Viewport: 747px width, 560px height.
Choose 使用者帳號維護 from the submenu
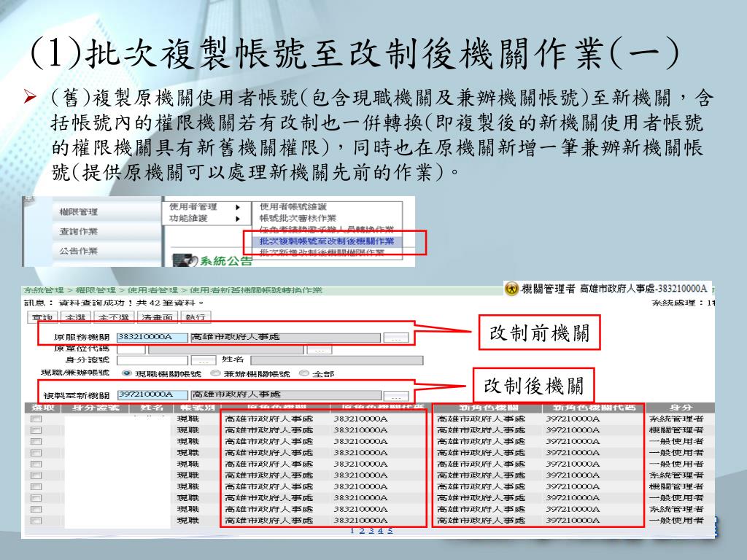coord(293,206)
